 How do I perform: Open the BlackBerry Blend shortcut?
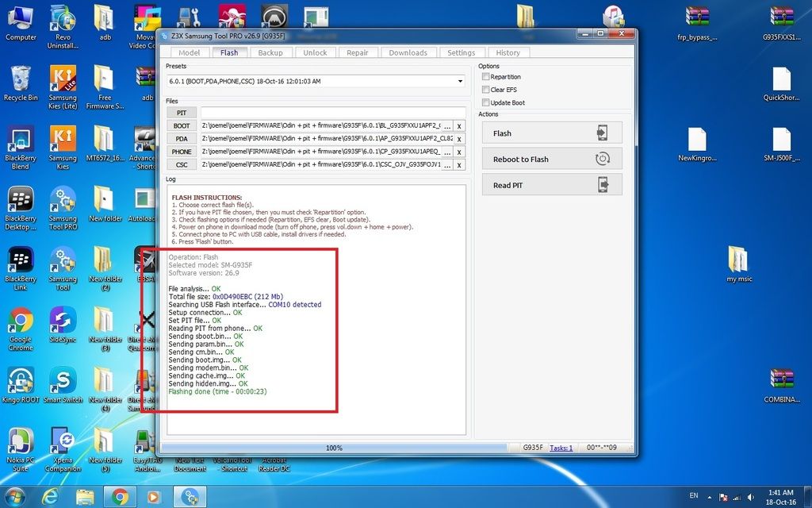pos(20,148)
